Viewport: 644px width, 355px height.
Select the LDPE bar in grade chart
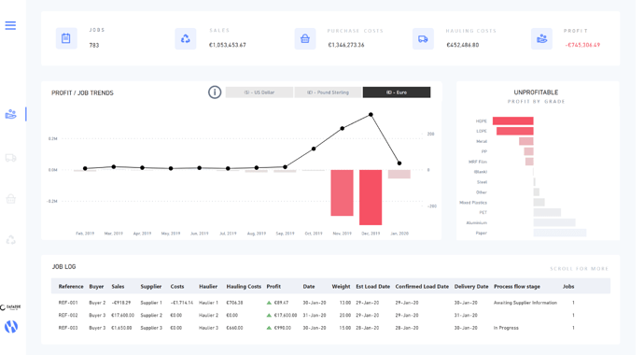tap(515, 131)
